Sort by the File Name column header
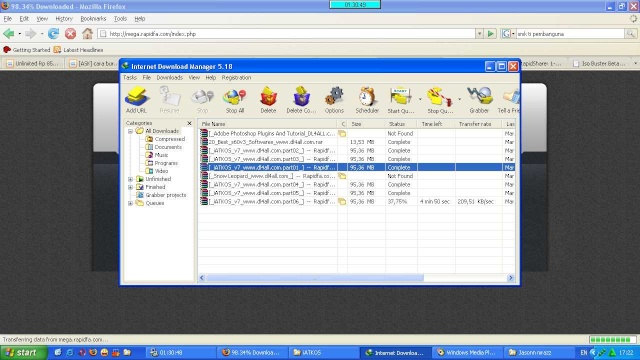Screen dimensions: 640x360 point(267,124)
